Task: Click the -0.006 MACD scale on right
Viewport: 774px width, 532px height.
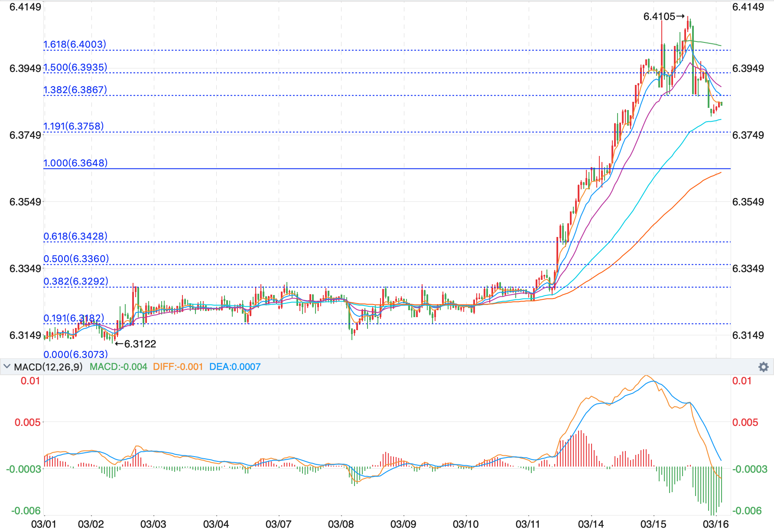Action: pyautogui.click(x=747, y=511)
